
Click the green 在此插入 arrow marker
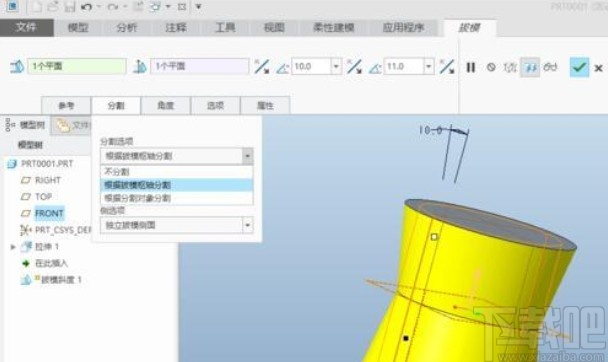[x=26, y=264]
